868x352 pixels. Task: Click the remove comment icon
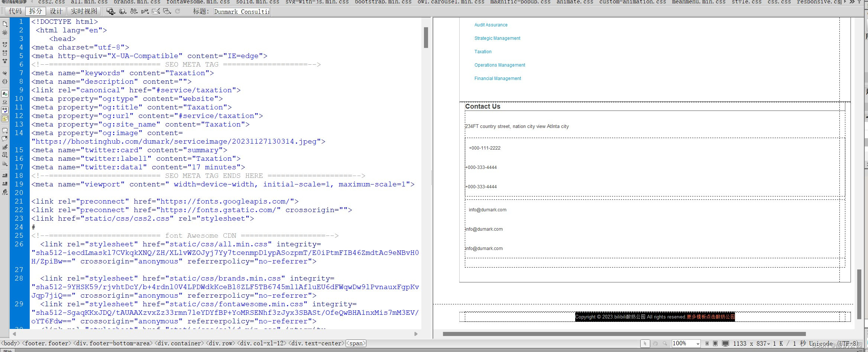pos(5,139)
